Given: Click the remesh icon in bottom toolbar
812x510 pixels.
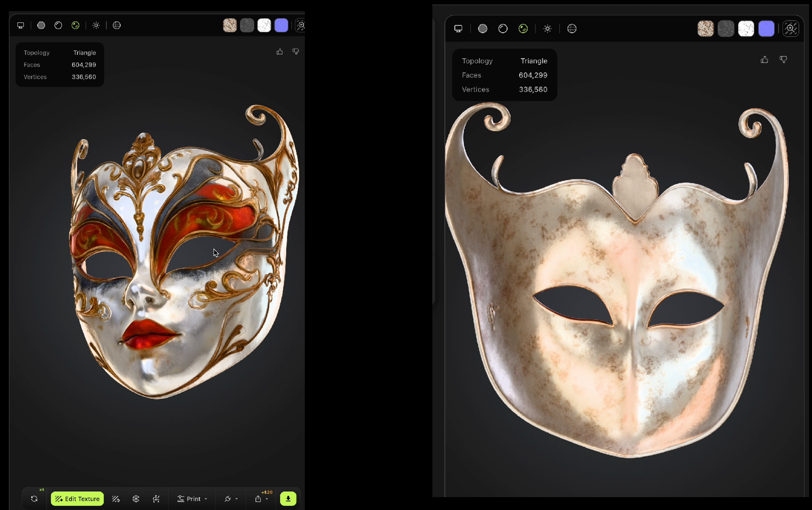Looking at the screenshot, I should pos(136,499).
